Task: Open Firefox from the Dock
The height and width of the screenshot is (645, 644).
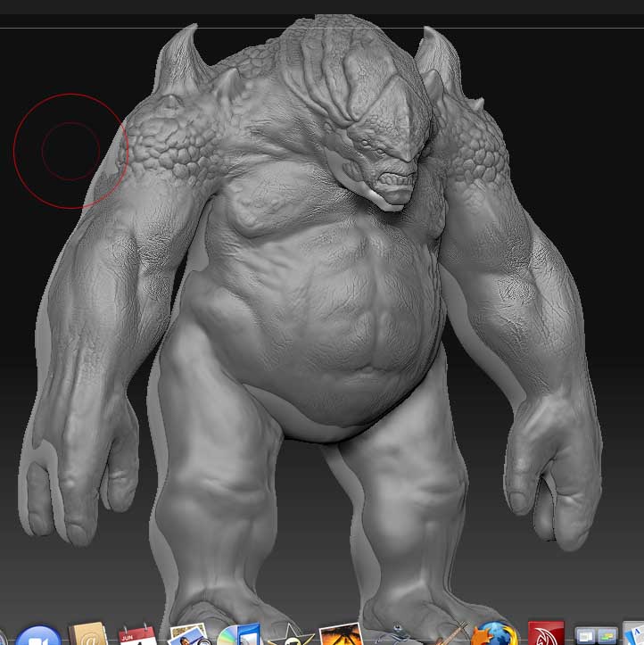Action: (495, 635)
